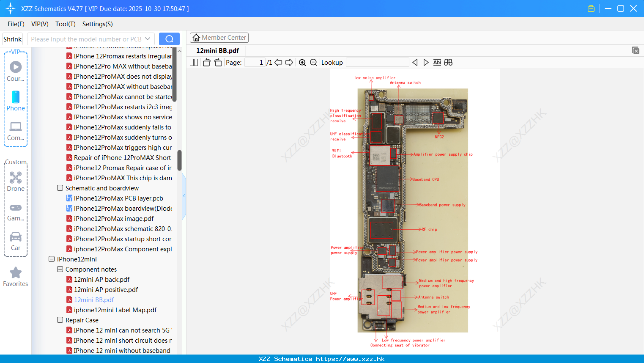Open iPhone12ProMax schematic 820-0 file
The width and height of the screenshot is (644, 363).
(x=123, y=228)
